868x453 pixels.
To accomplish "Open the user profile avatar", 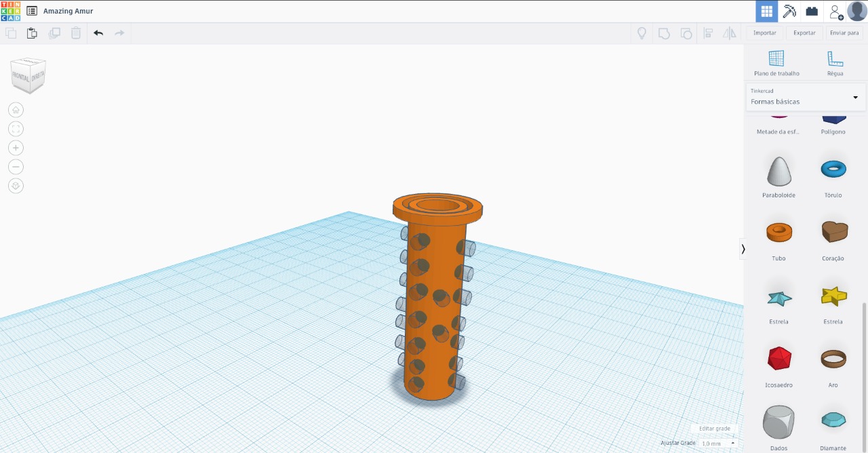I will pos(857,11).
